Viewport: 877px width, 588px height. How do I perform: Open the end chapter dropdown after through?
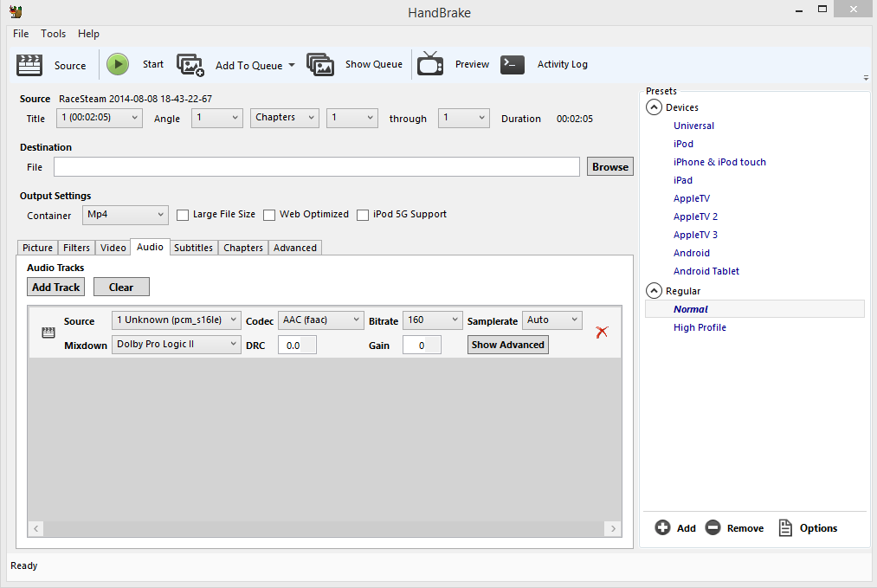tap(464, 118)
